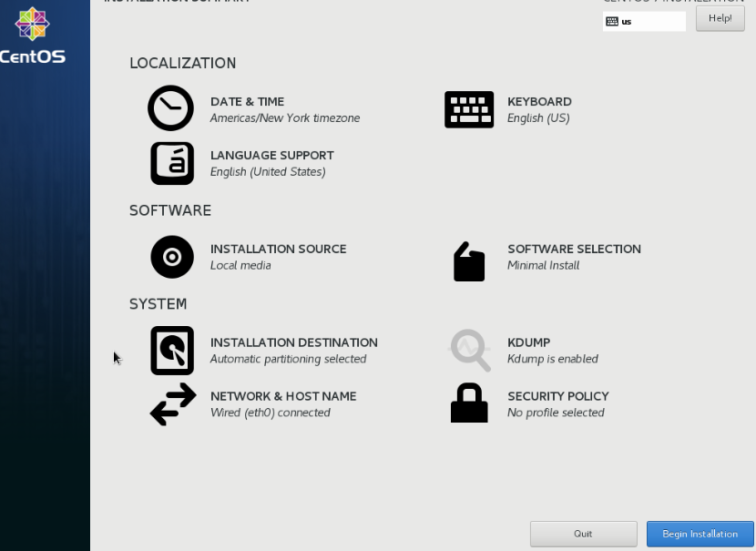Open the Keyboard layout icon

(469, 109)
